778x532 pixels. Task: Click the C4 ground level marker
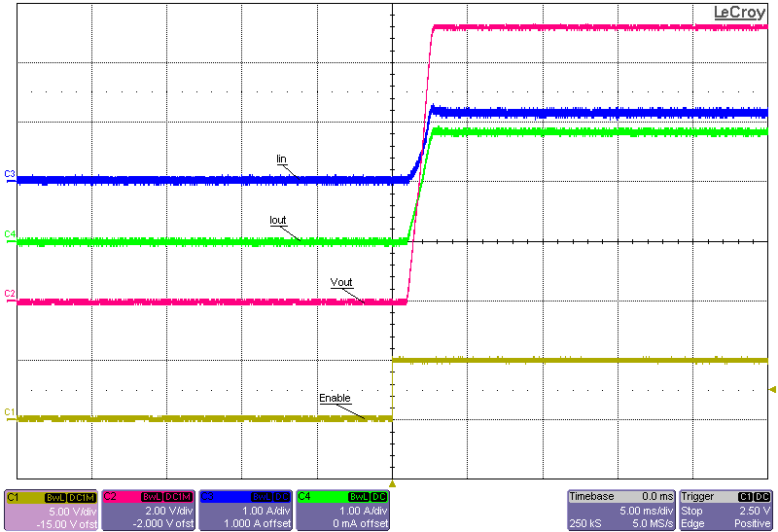tap(10, 234)
